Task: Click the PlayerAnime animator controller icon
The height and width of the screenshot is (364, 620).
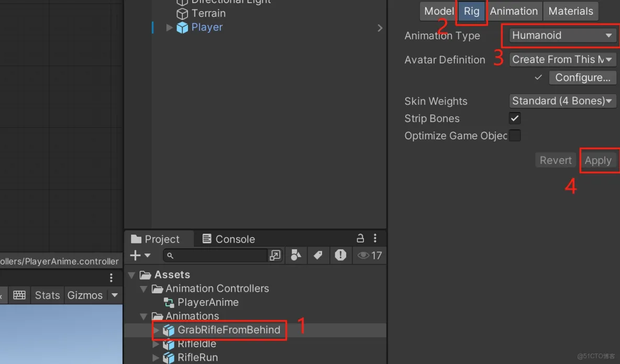Action: (x=169, y=302)
